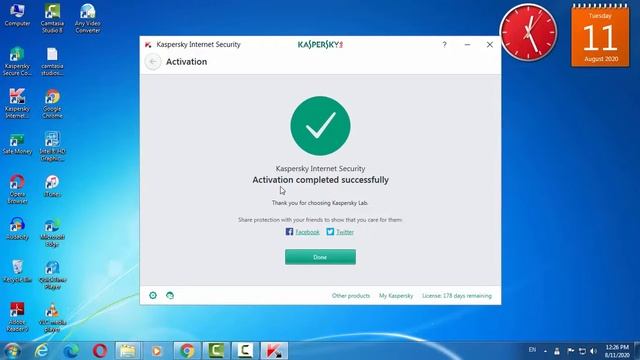
Task: Click the EN language indicator in tray
Action: 532,350
